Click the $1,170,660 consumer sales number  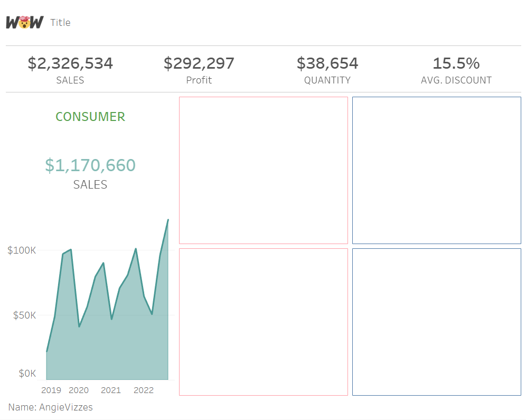coord(90,165)
